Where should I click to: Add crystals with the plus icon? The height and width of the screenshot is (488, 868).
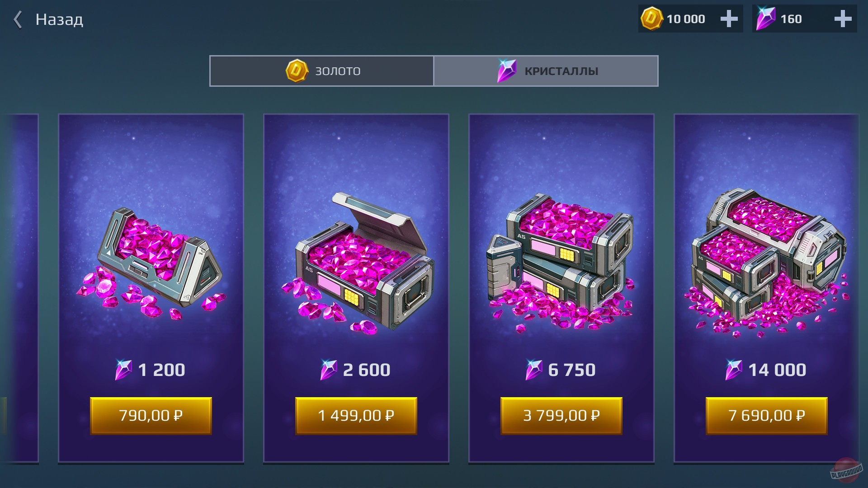[843, 19]
